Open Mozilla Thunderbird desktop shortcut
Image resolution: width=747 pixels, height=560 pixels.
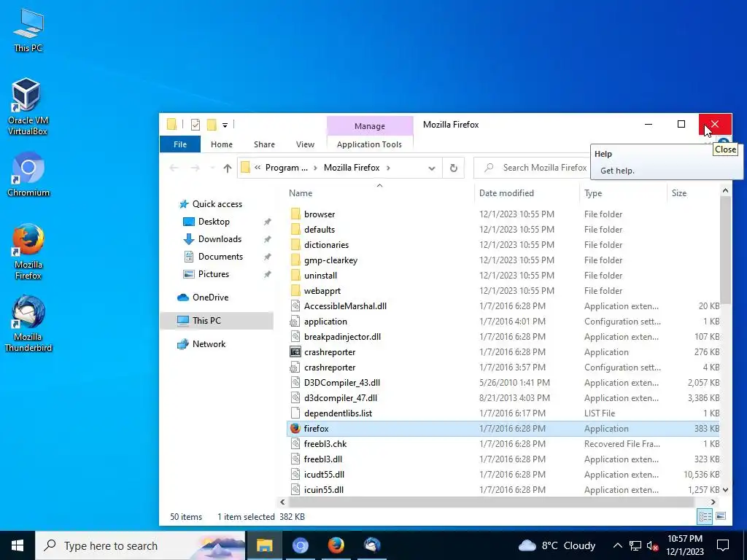tap(28, 324)
